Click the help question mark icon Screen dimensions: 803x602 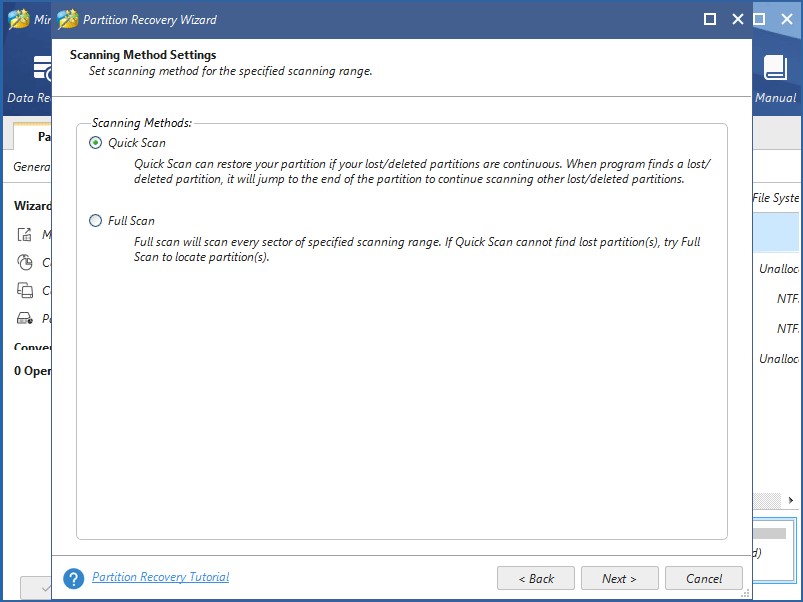coord(73,577)
